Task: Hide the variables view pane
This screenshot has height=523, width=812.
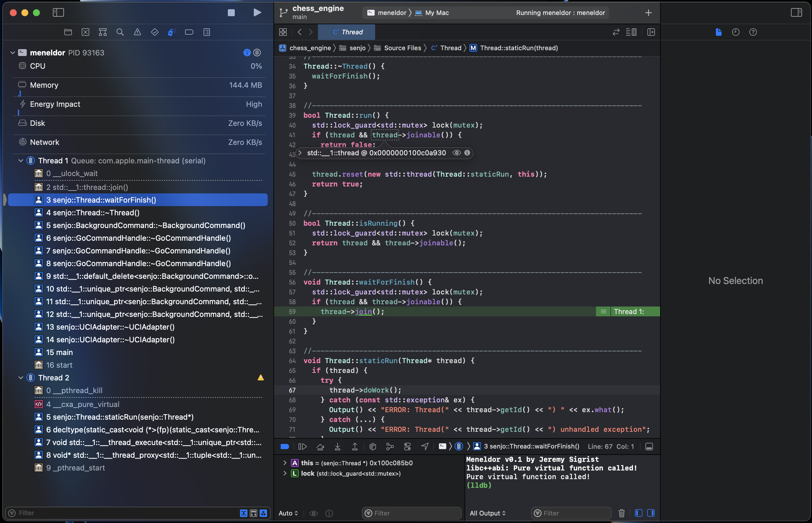Action: (638, 513)
